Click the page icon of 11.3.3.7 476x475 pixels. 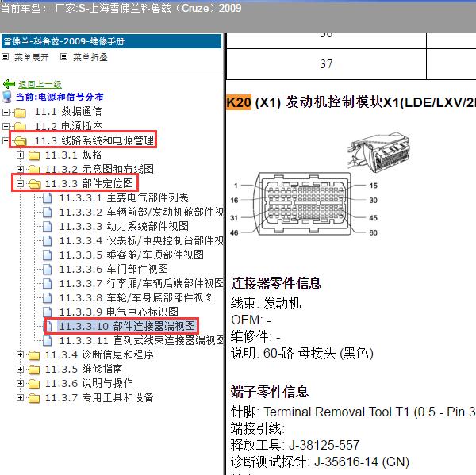48,283
